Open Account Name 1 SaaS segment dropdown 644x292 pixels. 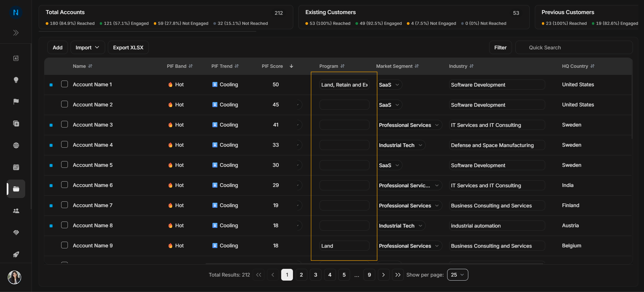[x=389, y=85]
